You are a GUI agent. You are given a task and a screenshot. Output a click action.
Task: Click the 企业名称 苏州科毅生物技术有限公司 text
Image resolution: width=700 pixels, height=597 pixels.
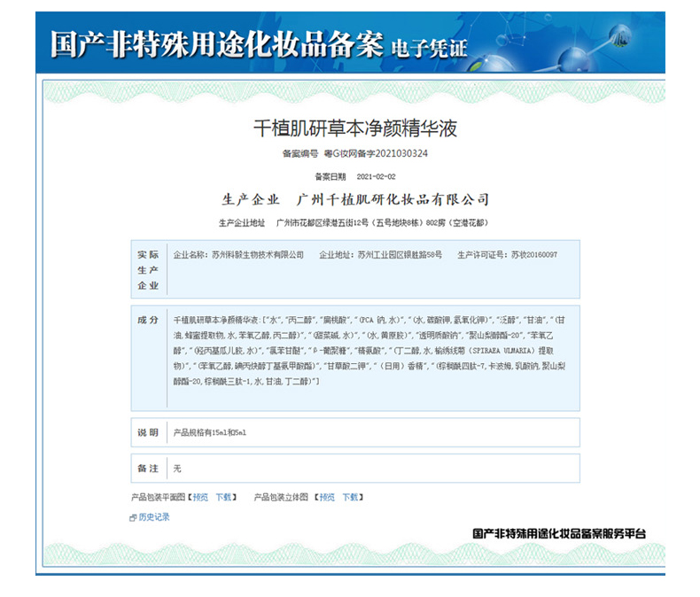click(238, 255)
